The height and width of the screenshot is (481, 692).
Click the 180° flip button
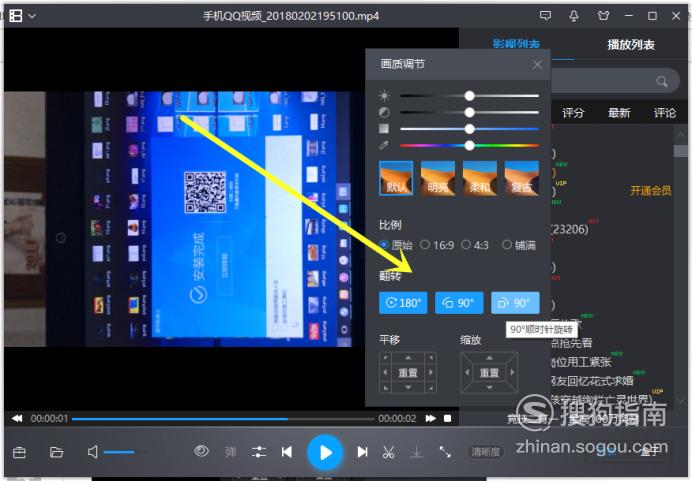pyautogui.click(x=403, y=303)
